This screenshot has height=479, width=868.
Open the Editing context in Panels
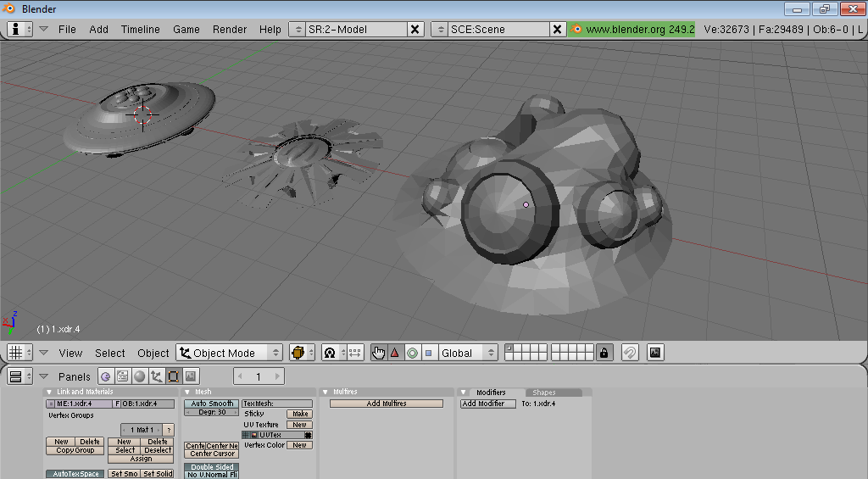tap(173, 376)
